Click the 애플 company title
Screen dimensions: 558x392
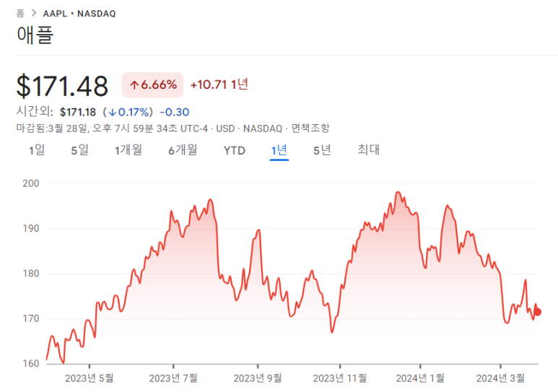(35, 35)
